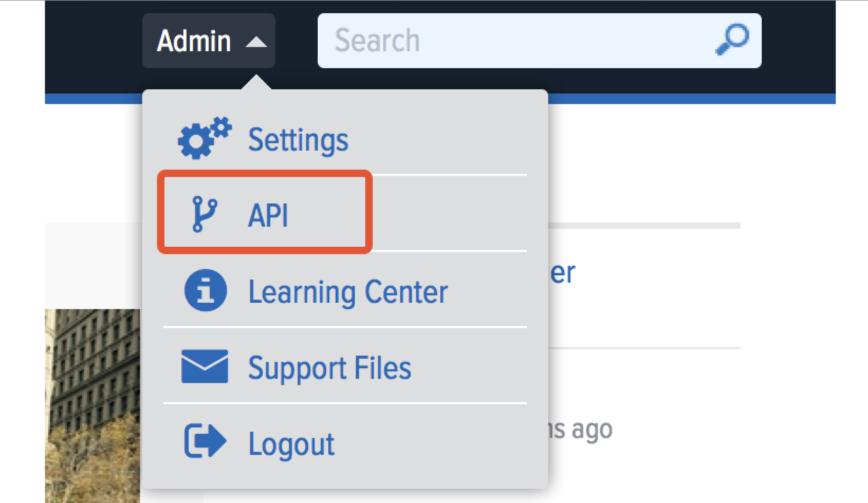Open Settings from the Admin menu
Screen dimensions: 868x503
(298, 140)
